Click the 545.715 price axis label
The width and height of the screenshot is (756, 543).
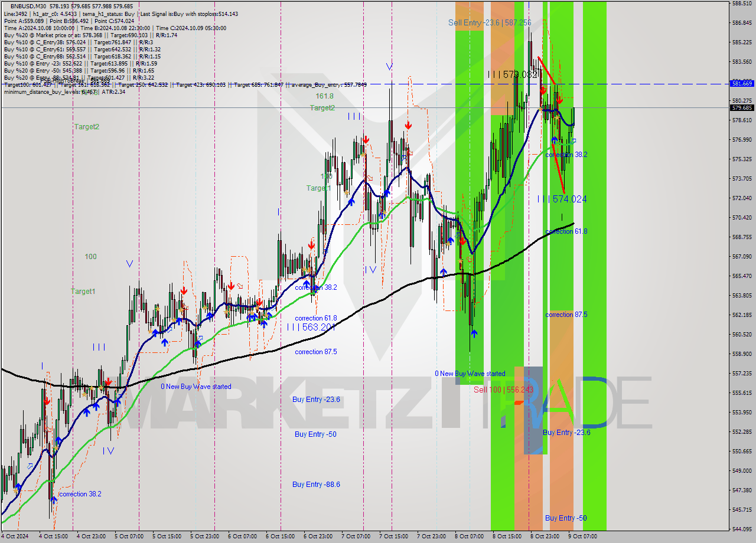tap(742, 509)
